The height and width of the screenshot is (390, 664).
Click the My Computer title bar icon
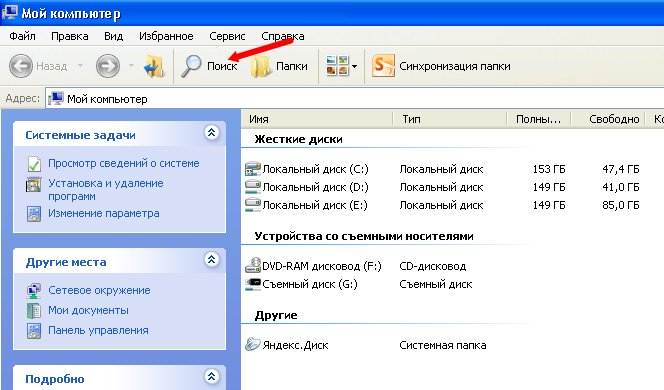click(9, 13)
